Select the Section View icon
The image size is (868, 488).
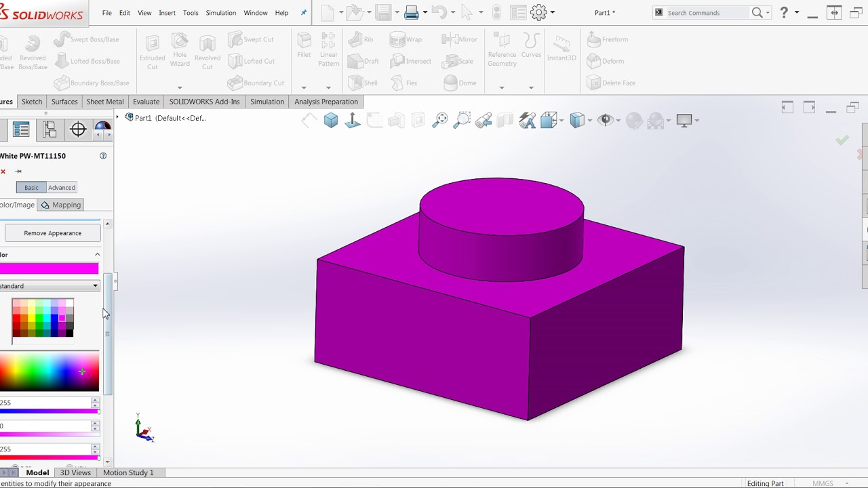click(x=505, y=120)
